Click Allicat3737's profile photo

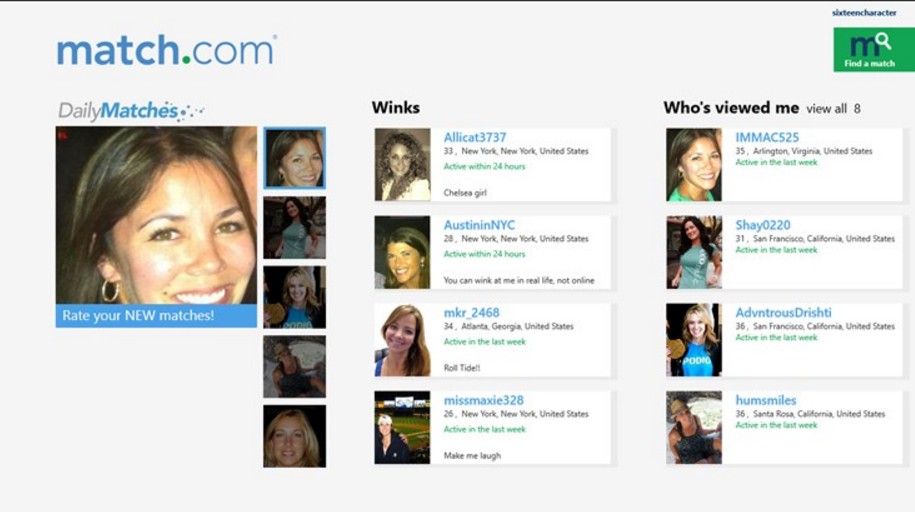402,165
